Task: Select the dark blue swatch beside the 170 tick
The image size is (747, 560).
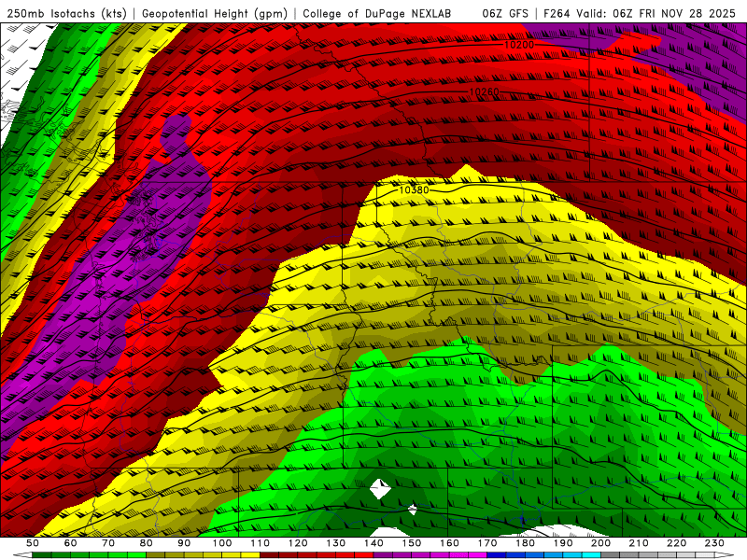Action: click(x=497, y=555)
